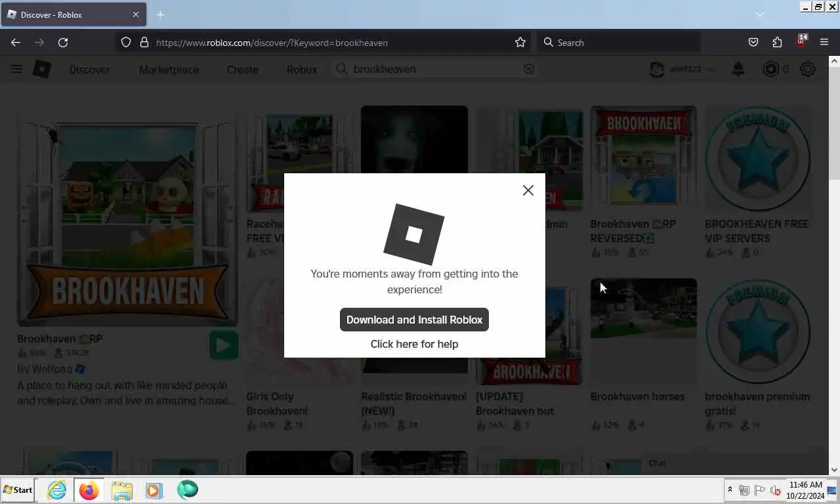Click the Action Center flag tray icon

coord(759,490)
